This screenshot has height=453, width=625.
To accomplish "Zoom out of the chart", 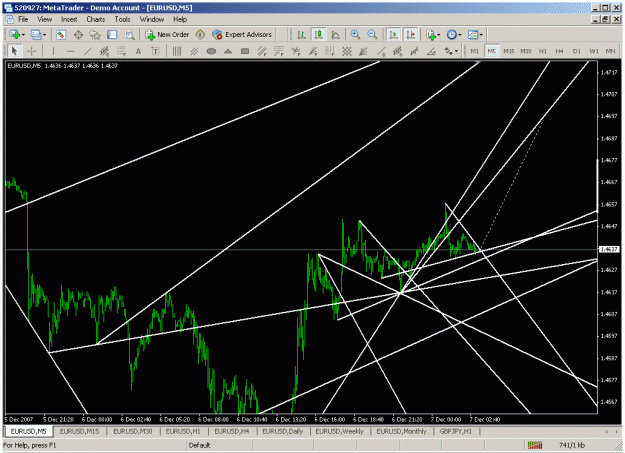I will coord(372,35).
